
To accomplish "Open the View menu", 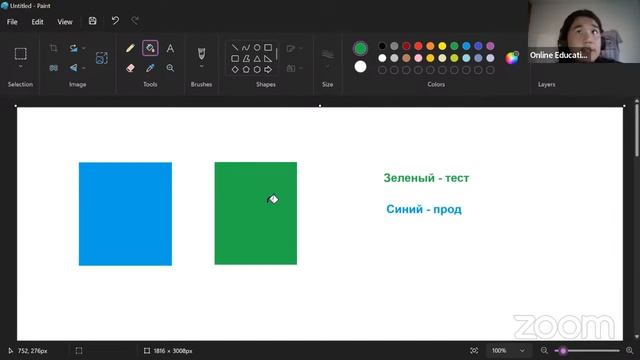I will [x=65, y=22].
